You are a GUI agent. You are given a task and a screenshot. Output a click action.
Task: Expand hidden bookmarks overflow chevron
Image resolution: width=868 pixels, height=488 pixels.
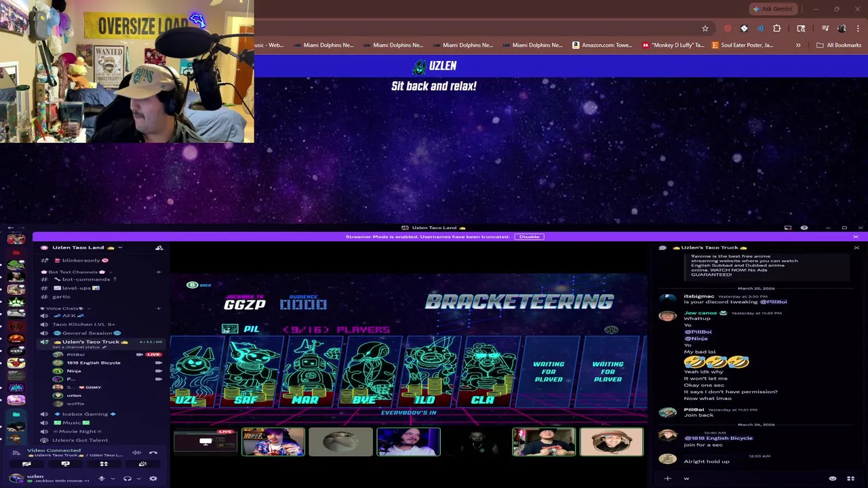[x=798, y=45]
